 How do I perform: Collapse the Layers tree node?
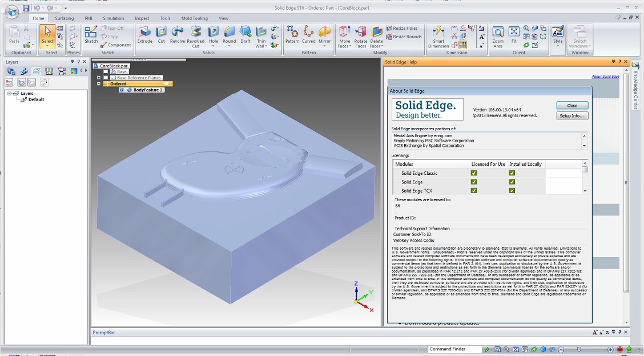pos(9,93)
